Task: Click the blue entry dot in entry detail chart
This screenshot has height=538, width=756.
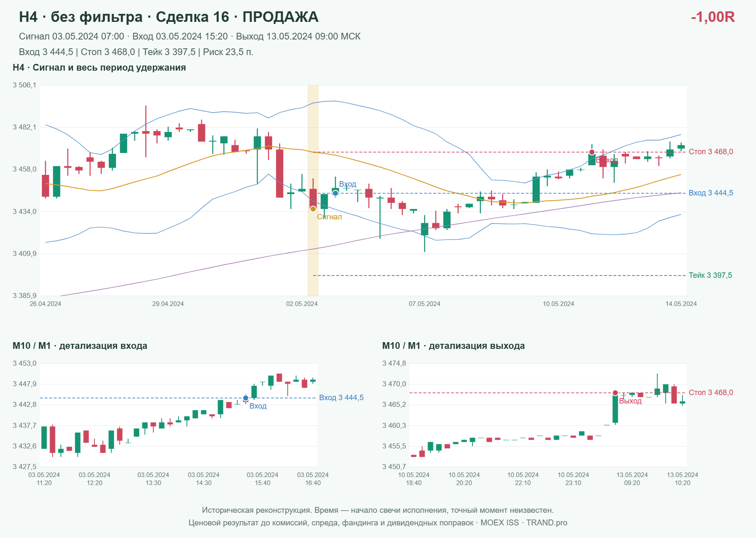Action: tap(246, 398)
